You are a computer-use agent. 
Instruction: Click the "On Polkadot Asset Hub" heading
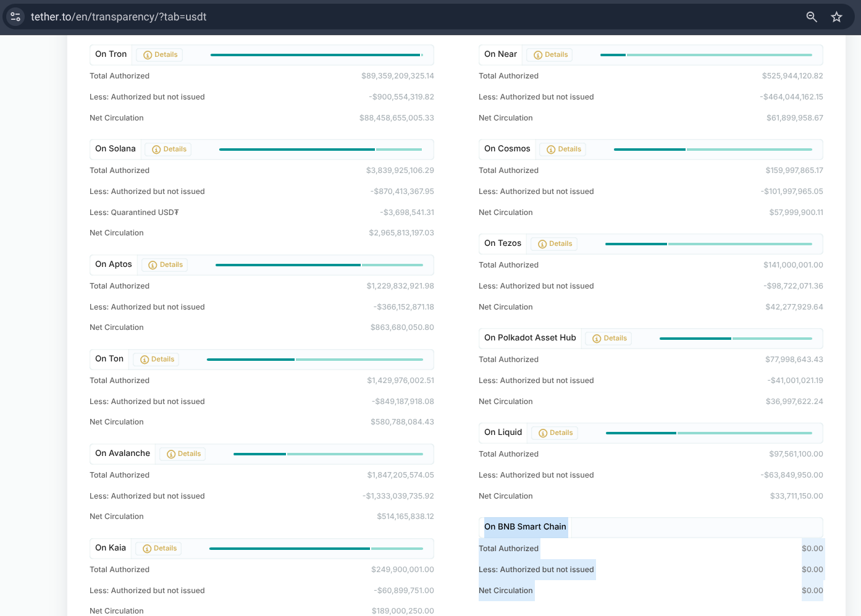(530, 338)
